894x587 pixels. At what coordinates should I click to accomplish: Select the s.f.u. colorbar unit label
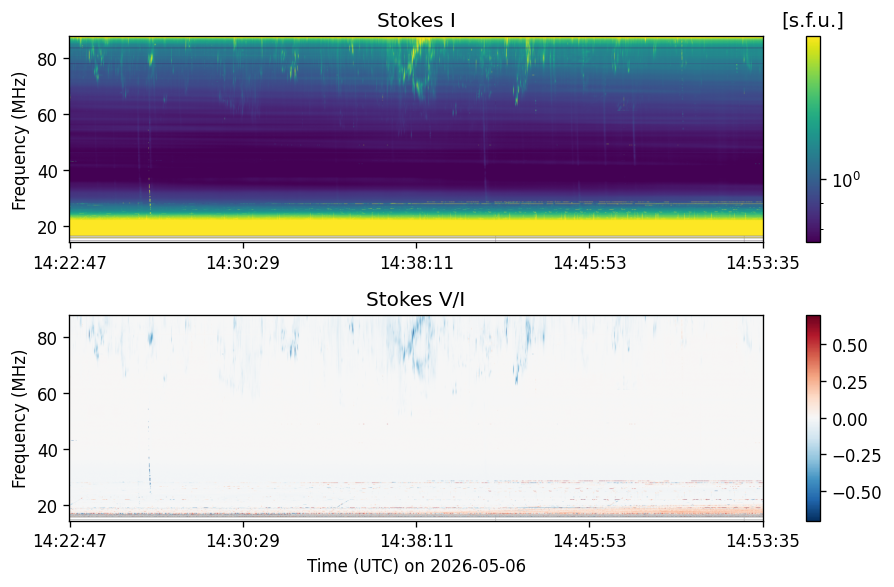point(813,21)
